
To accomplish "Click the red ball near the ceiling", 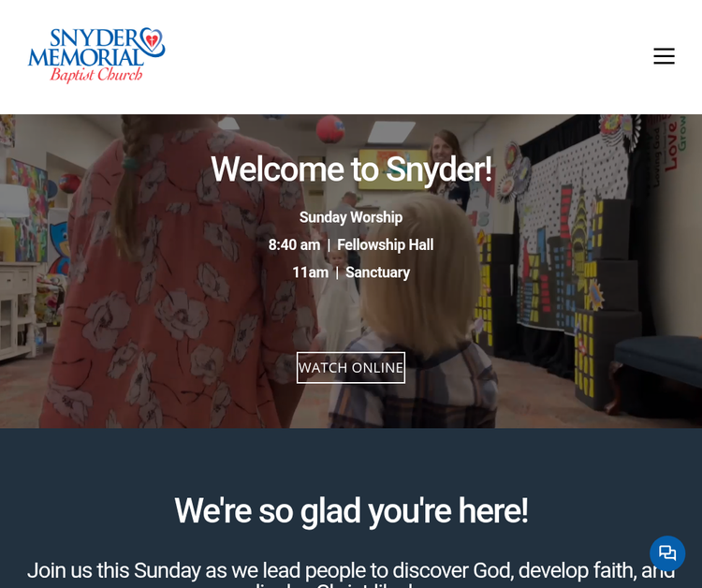I will point(330,129).
